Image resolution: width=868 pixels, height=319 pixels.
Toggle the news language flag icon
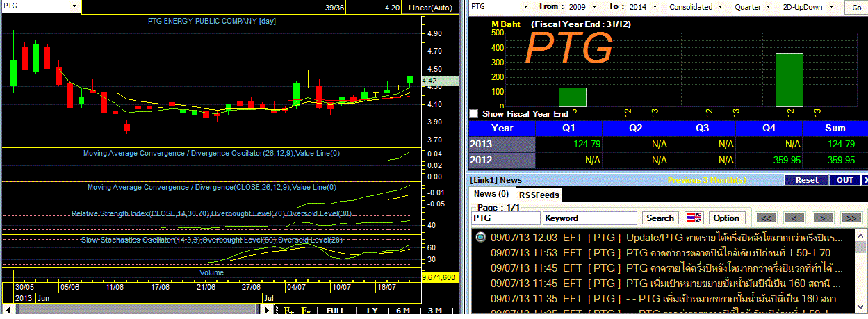(x=694, y=218)
